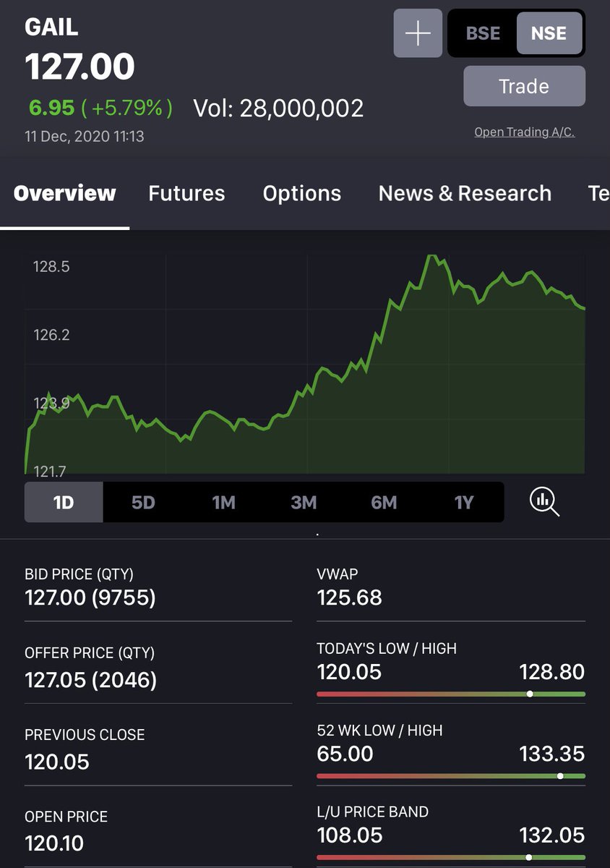
Task: Click the L/U Price Band range bar
Action: (x=451, y=857)
